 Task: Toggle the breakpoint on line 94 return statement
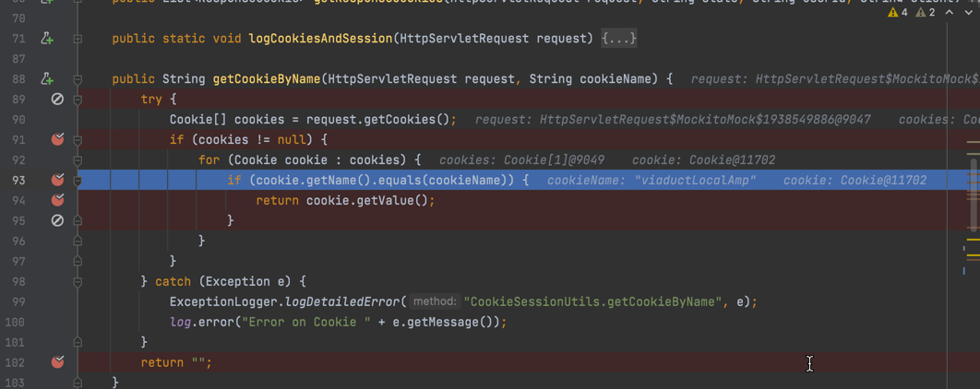[x=57, y=200]
